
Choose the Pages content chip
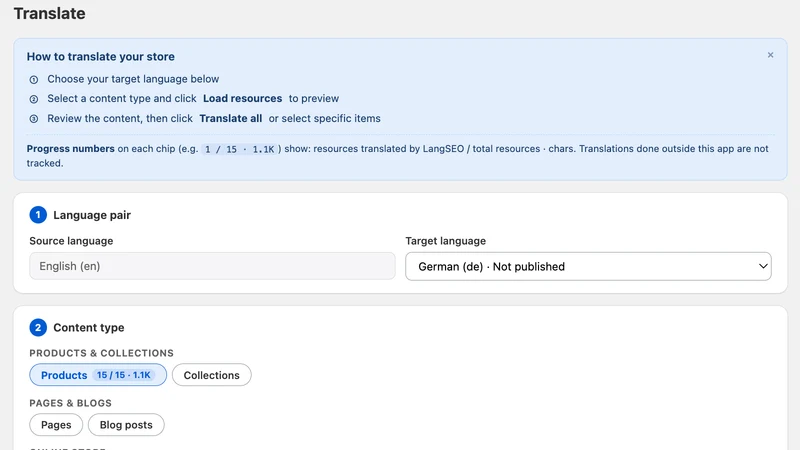point(56,425)
